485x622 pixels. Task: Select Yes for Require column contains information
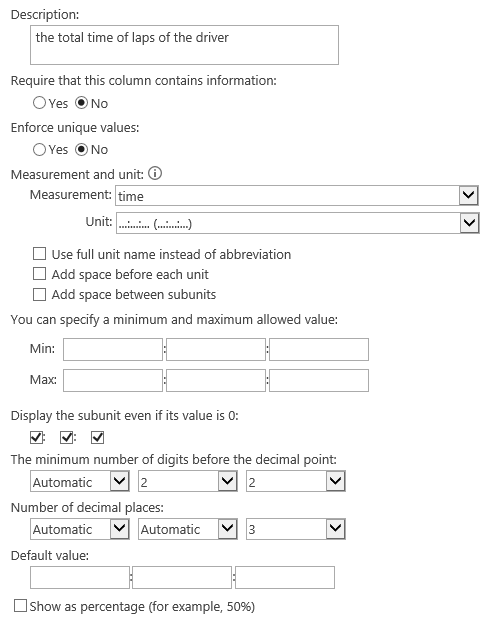[39, 103]
